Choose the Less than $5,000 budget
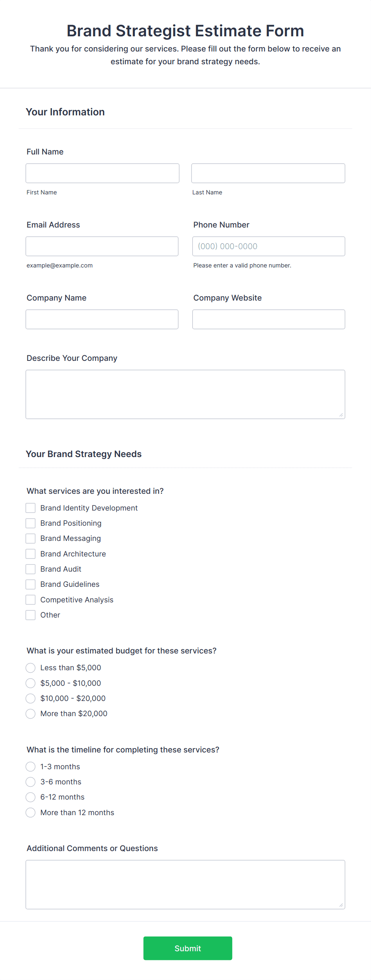371x980 pixels. coord(31,668)
